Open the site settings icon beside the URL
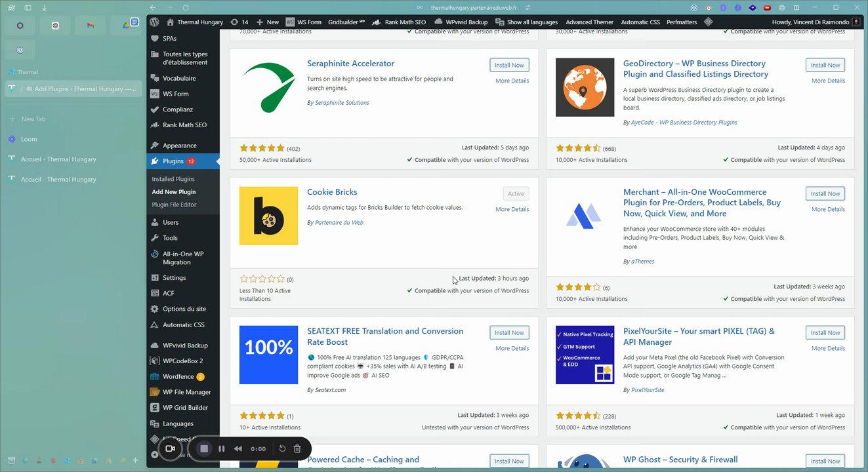This screenshot has width=868, height=472. point(527,8)
